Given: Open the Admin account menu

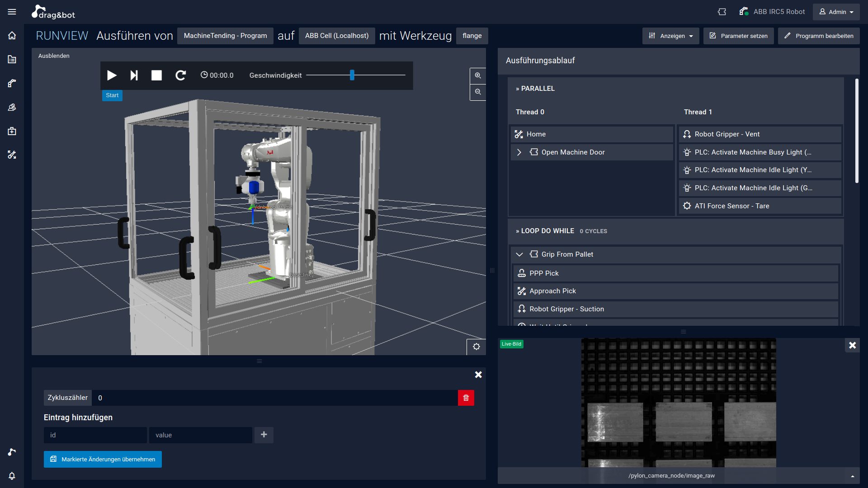Looking at the screenshot, I should [x=836, y=12].
